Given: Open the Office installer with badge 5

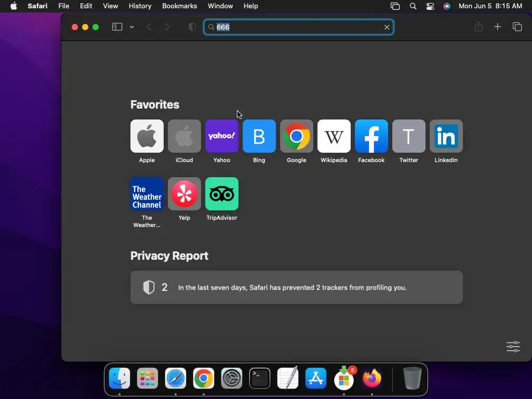Looking at the screenshot, I should pos(344,378).
